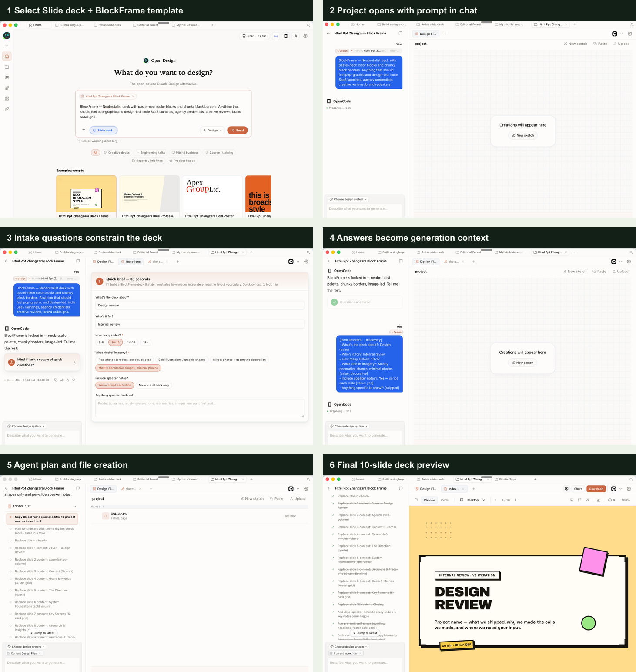Click the thumbs down icon in panel 3

(74, 380)
